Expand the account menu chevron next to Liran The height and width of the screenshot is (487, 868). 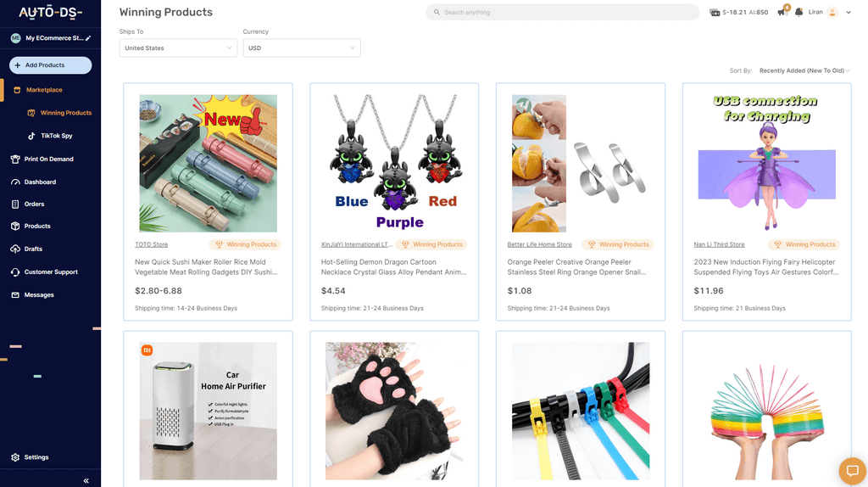[848, 12]
